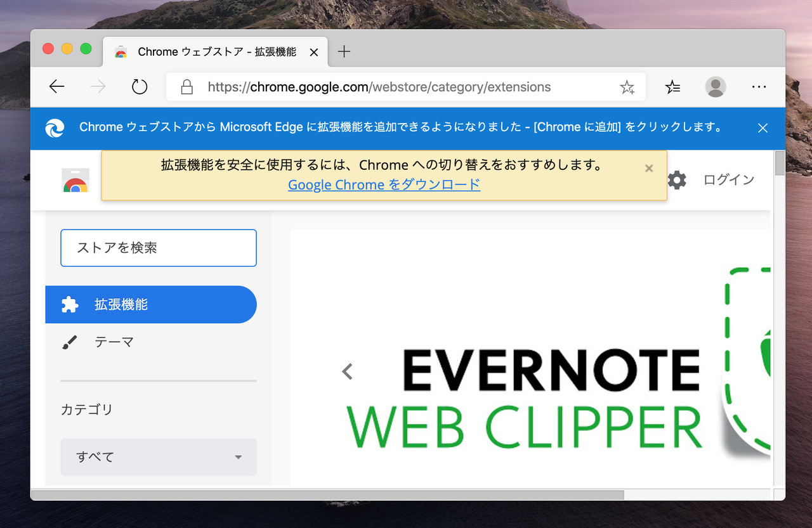Open the Evernote Web Clipper banner

tap(530, 357)
